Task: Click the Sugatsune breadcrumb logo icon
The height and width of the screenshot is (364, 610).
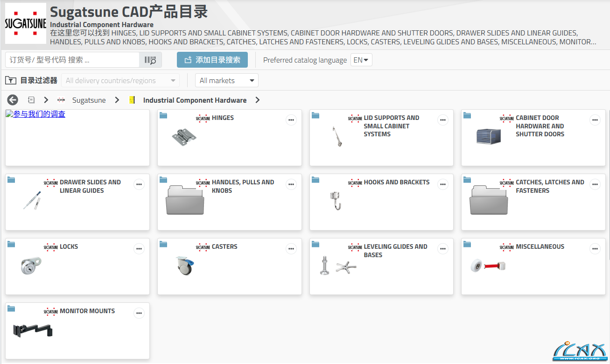Action: (x=61, y=100)
